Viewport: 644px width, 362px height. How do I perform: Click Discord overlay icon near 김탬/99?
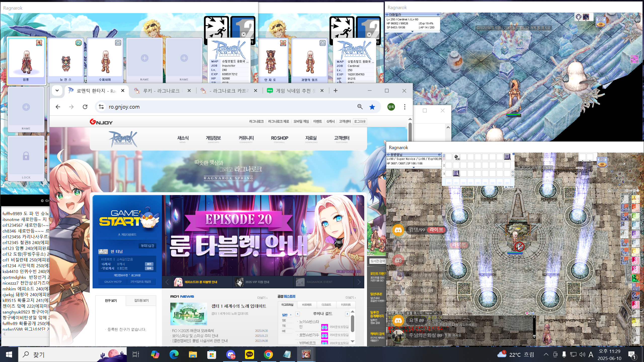coord(398,230)
